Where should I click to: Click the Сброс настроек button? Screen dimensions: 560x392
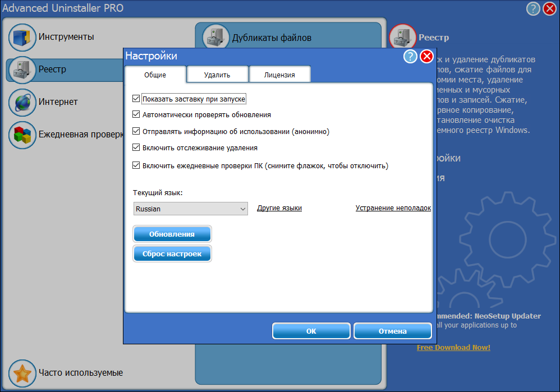tap(172, 254)
